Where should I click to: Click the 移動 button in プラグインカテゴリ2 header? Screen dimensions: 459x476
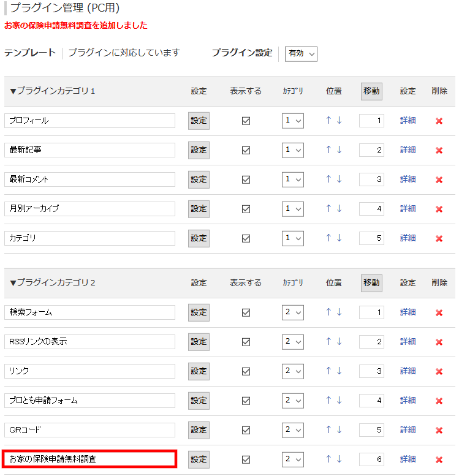tap(371, 283)
